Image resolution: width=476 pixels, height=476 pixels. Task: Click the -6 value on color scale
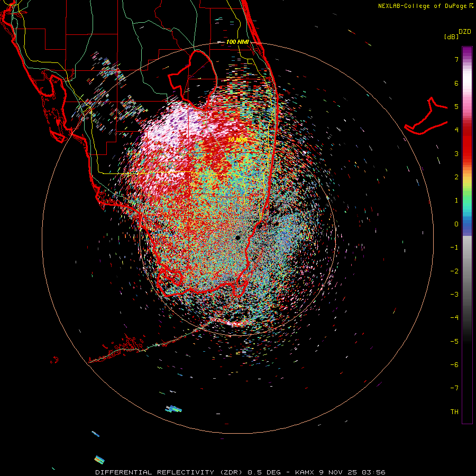click(x=454, y=364)
